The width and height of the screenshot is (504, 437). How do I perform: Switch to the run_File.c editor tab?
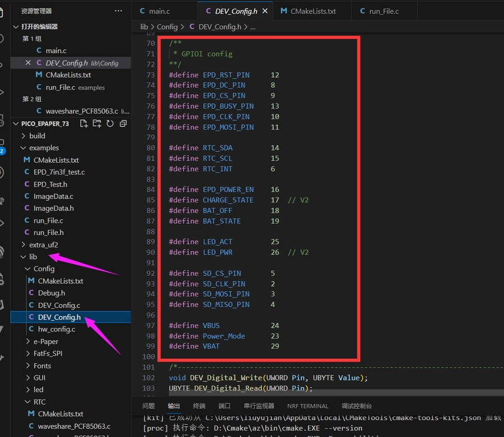(x=384, y=11)
